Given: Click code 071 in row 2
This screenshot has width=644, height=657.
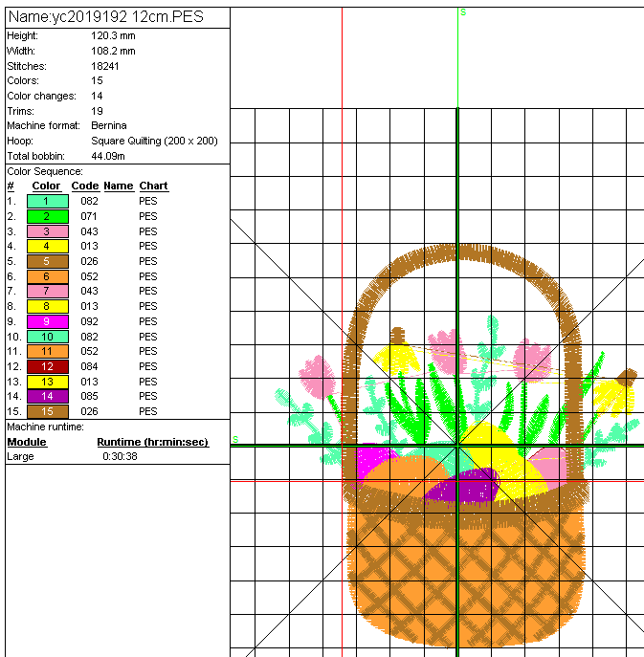Looking at the screenshot, I should pos(89,216).
